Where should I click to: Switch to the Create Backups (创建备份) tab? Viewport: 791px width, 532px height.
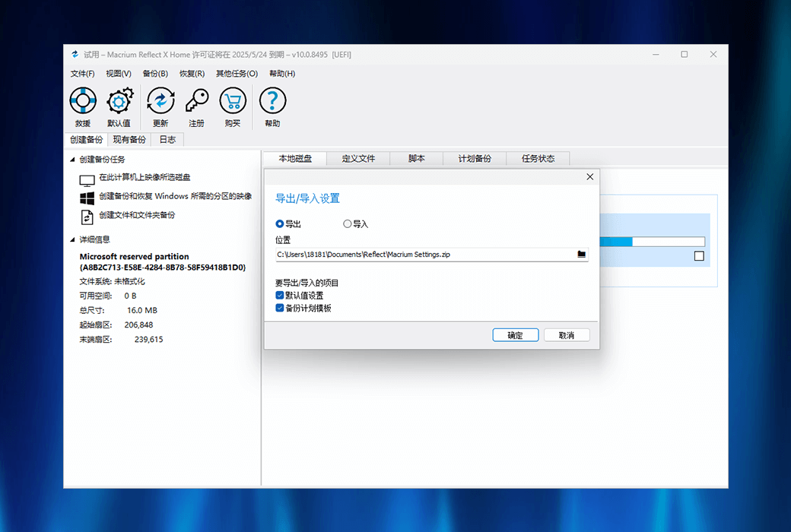click(86, 140)
